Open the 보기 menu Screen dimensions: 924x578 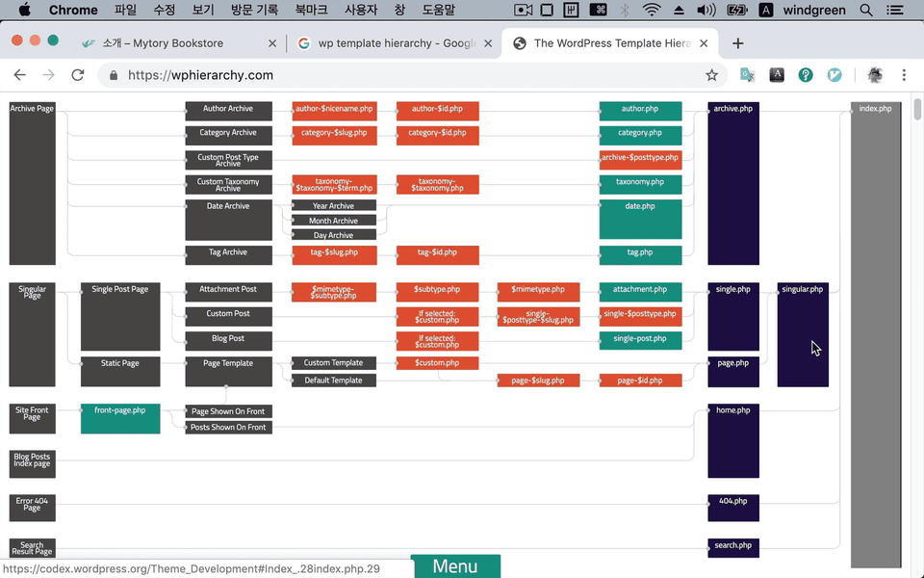tap(203, 10)
